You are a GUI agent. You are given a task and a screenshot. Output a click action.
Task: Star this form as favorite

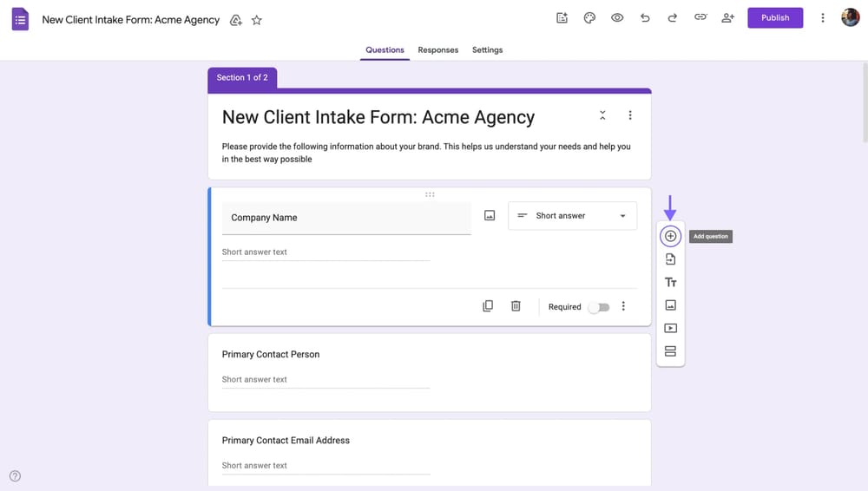[257, 20]
